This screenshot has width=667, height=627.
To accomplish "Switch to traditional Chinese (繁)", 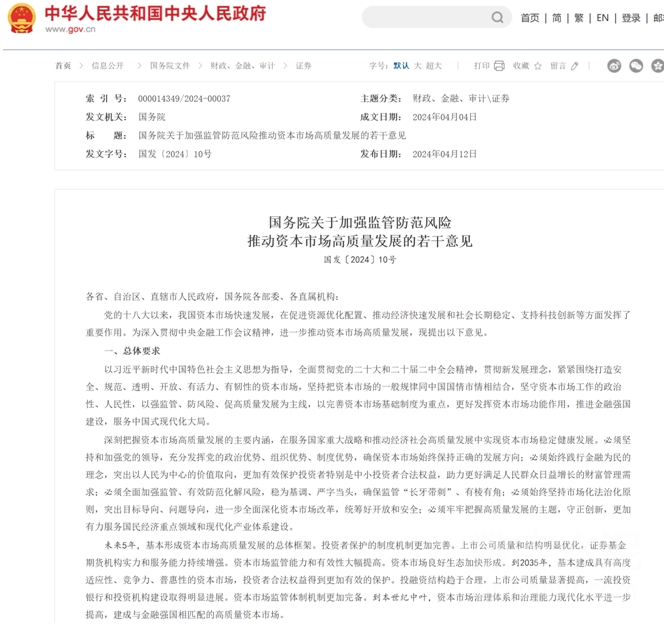I will click(x=579, y=18).
